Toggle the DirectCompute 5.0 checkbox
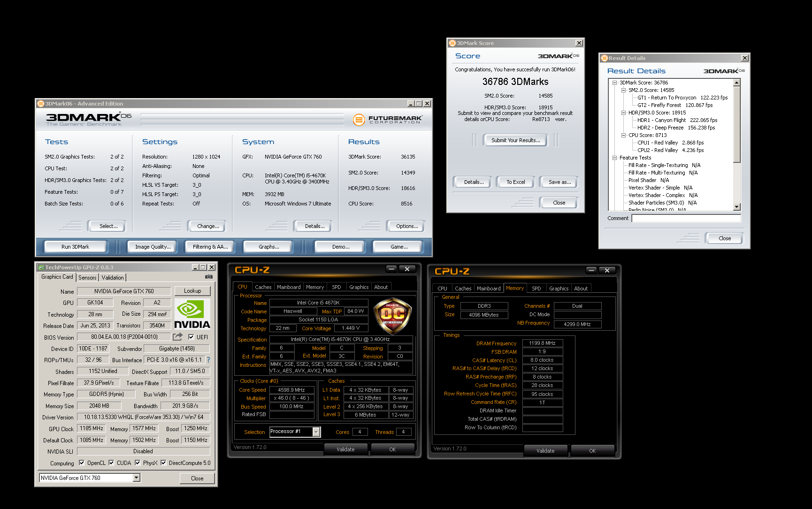The image size is (812, 509). [x=163, y=463]
